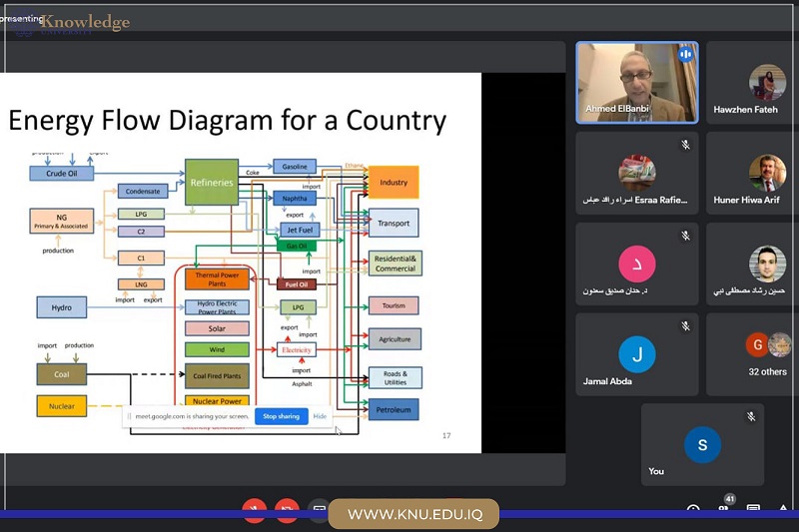Click the Wind box
Viewport: 799px width, 532px height.
pos(217,349)
